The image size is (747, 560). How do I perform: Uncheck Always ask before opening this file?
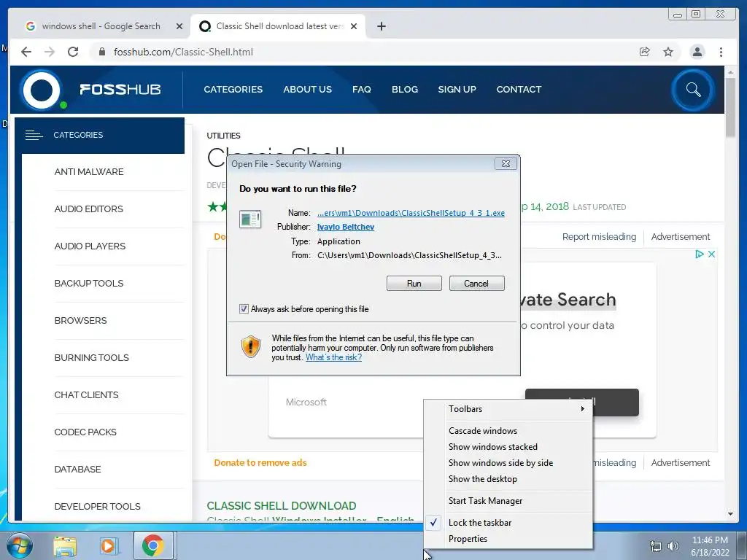click(x=244, y=309)
